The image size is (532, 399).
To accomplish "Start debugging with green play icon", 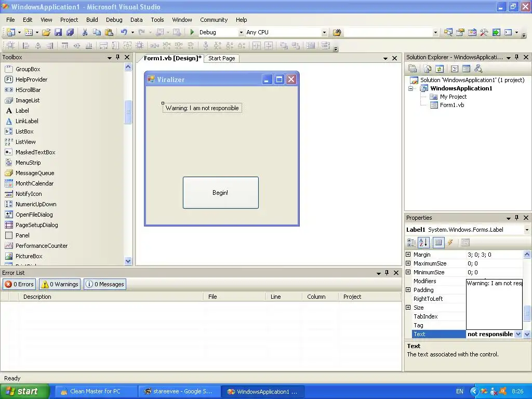I will click(x=192, y=32).
